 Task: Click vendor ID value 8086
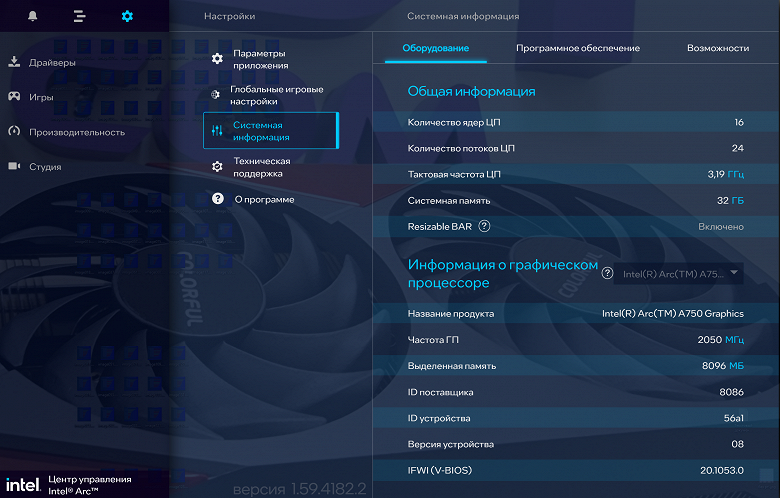click(731, 392)
